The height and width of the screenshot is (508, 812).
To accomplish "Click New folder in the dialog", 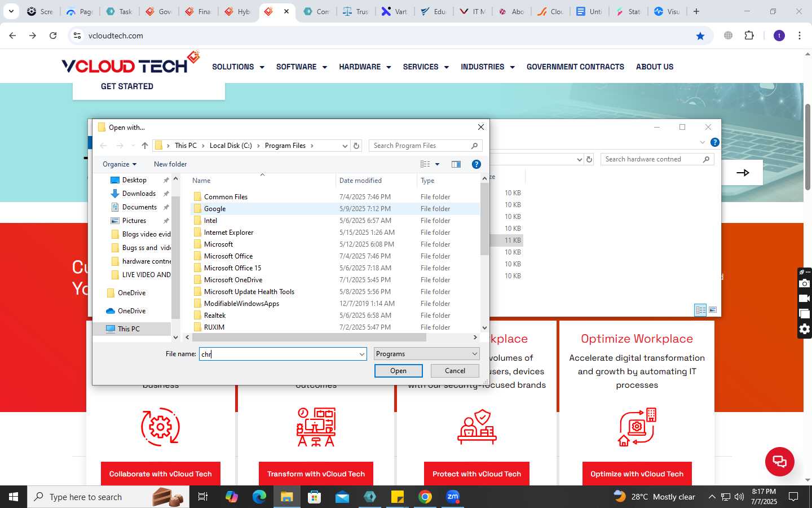I will (x=170, y=164).
